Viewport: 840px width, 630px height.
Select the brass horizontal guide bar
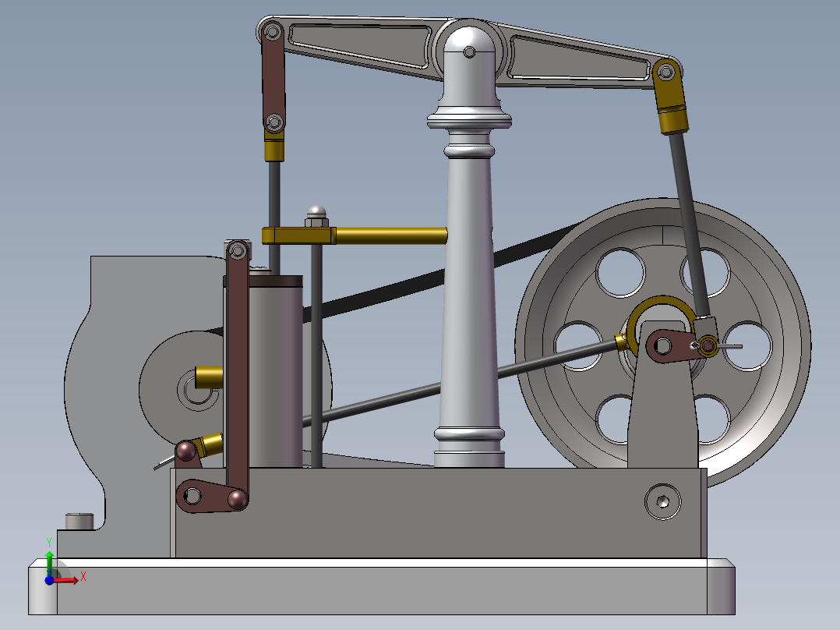(x=391, y=235)
